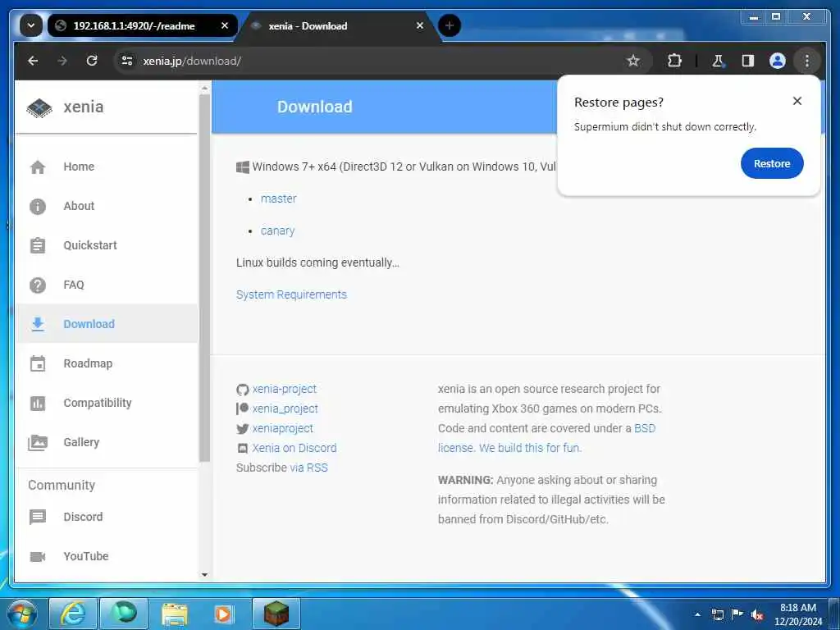Click the FAQ question mark icon
Screen dimensions: 840x630
38,285
